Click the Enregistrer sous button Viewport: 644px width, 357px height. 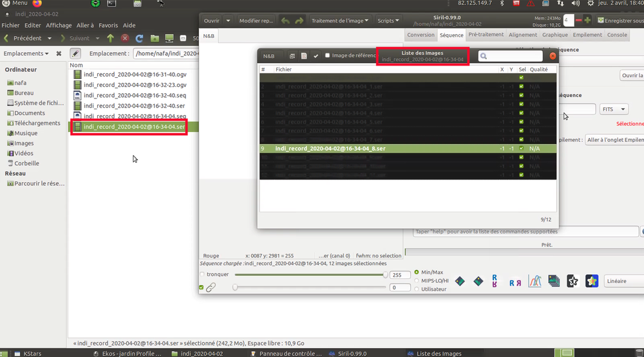click(620, 20)
